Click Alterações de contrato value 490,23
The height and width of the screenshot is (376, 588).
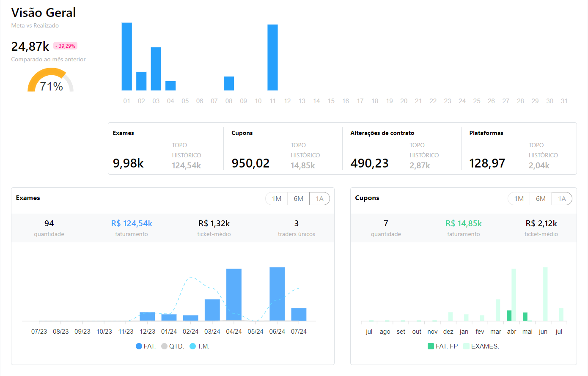point(369,163)
